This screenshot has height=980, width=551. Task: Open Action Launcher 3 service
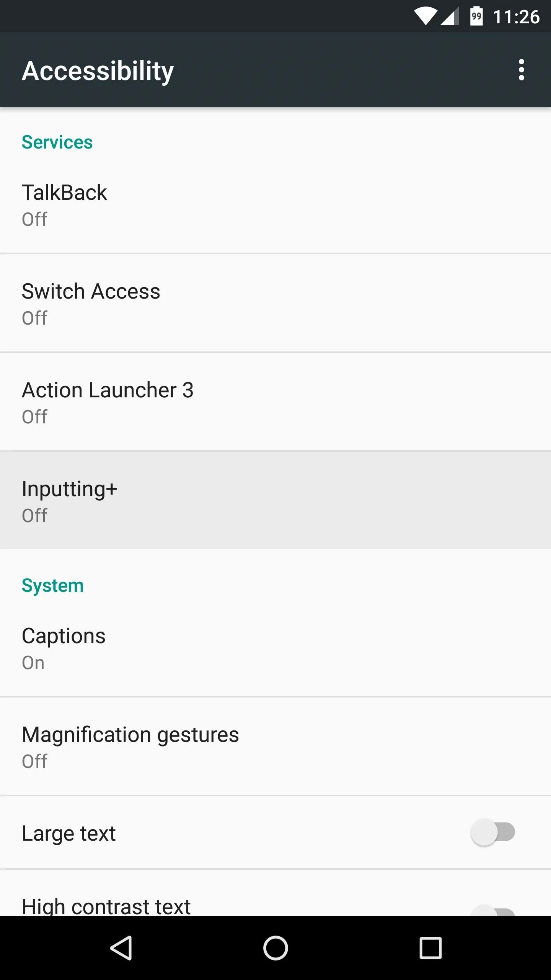coord(275,402)
